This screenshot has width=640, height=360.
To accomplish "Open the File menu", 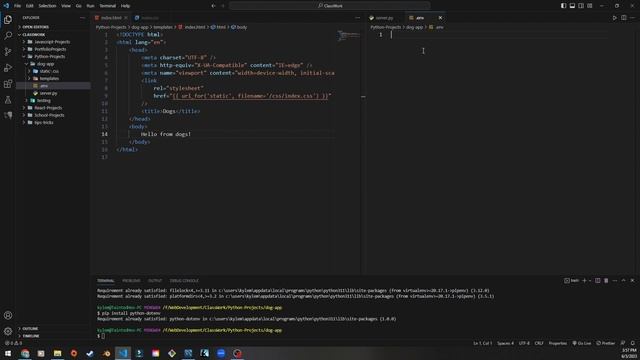I will click(x=17, y=6).
